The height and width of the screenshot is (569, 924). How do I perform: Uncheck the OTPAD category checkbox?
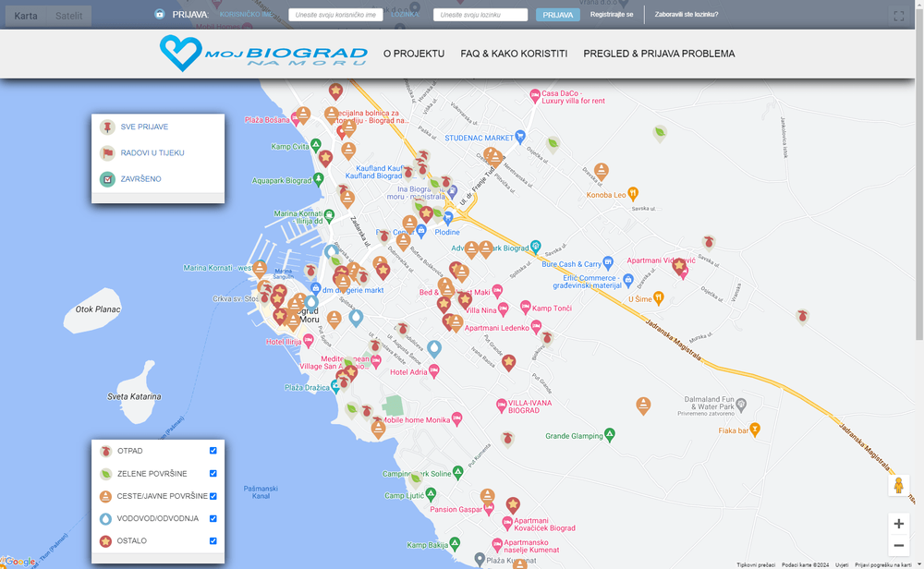tap(213, 451)
